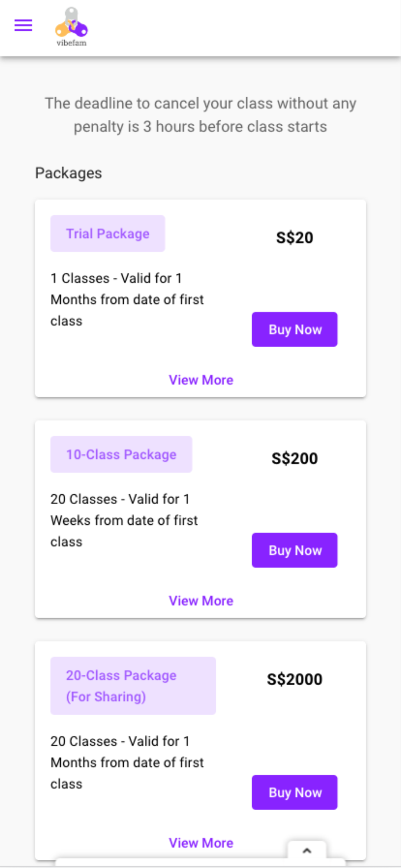Expand View More under 20-Class Package

[201, 843]
